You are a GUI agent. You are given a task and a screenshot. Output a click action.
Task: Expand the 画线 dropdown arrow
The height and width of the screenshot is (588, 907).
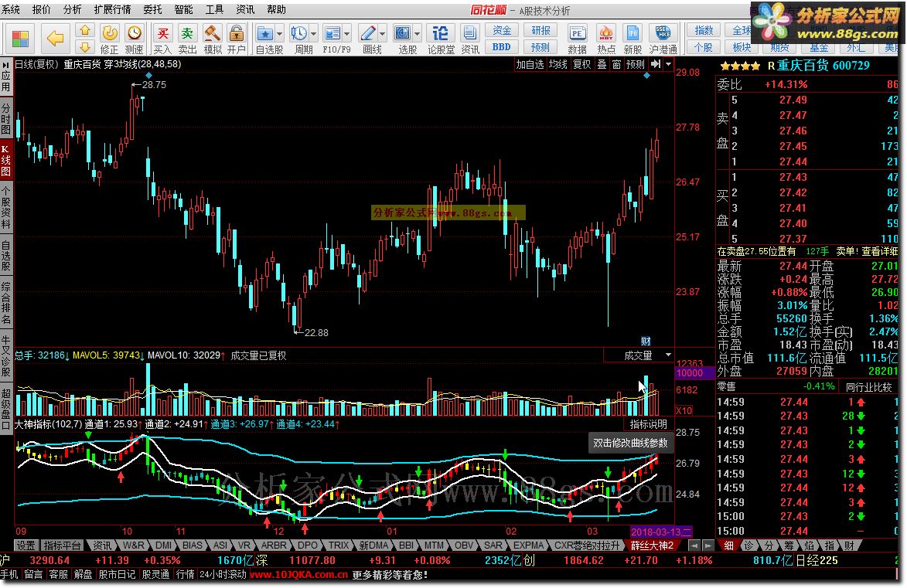[x=382, y=33]
